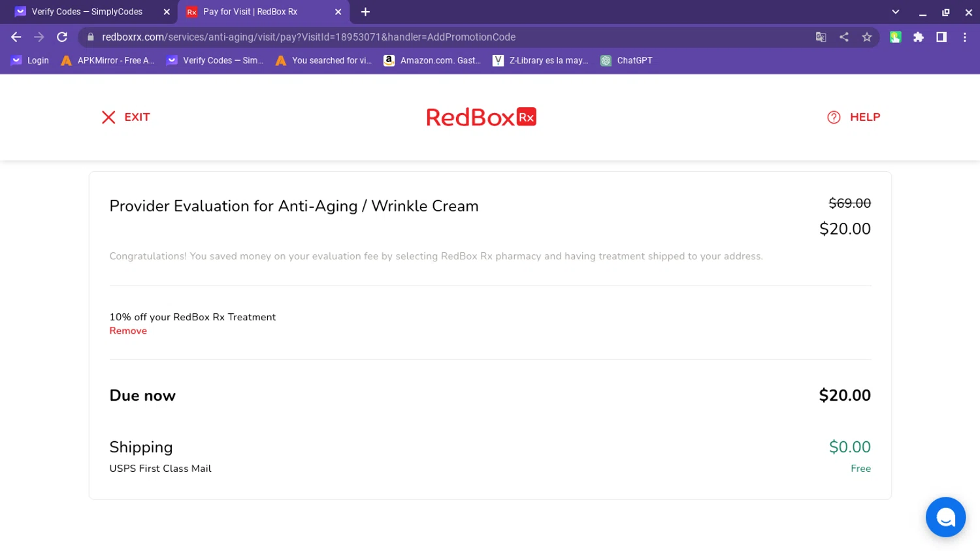
Task: Toggle the browser side panel
Action: pos(941,37)
